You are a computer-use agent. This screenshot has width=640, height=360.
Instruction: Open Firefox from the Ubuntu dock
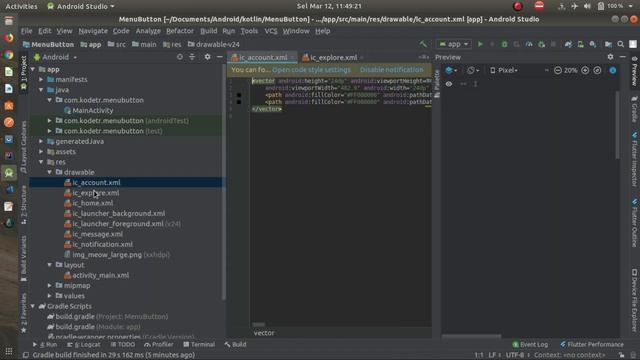(x=9, y=38)
